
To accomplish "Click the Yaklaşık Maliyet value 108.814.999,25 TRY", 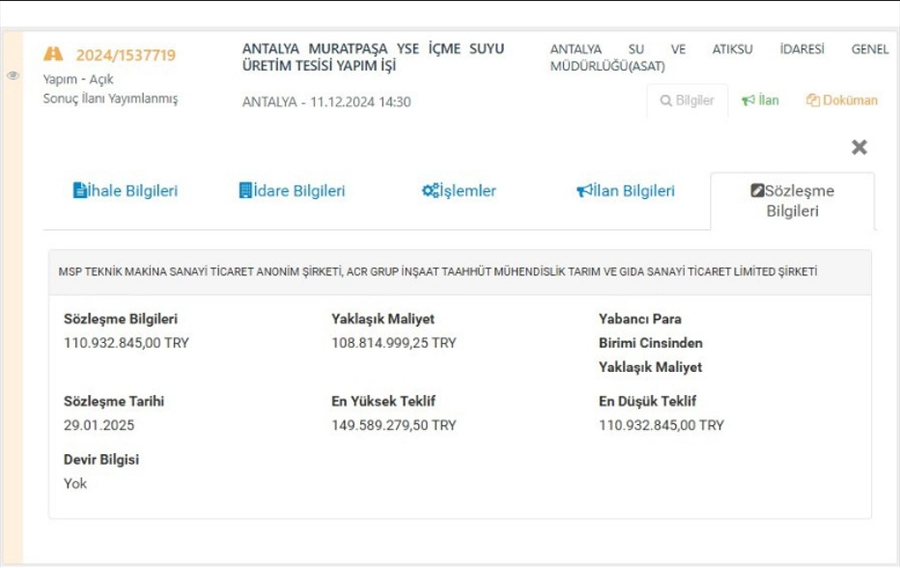I will point(393,343).
